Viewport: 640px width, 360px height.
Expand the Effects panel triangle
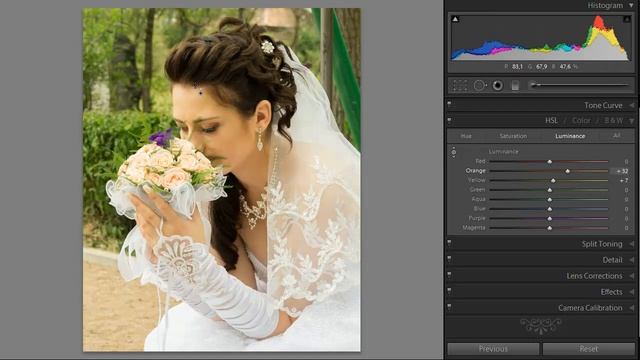tap(631, 292)
